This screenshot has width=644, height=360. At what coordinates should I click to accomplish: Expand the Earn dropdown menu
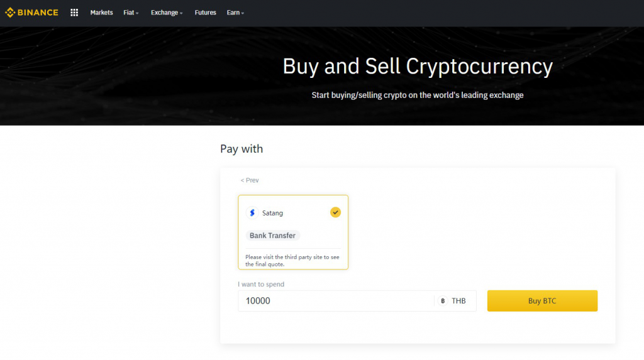point(235,13)
